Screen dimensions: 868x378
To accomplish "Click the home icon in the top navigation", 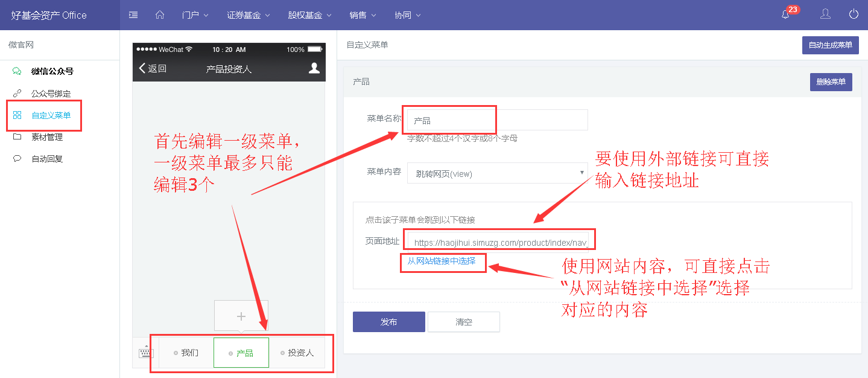I will [x=159, y=14].
